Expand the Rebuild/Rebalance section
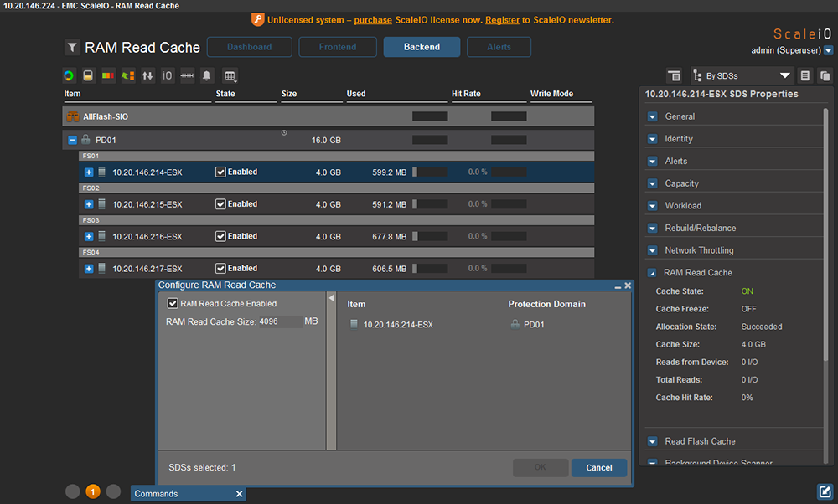The height and width of the screenshot is (504, 838). tap(653, 228)
